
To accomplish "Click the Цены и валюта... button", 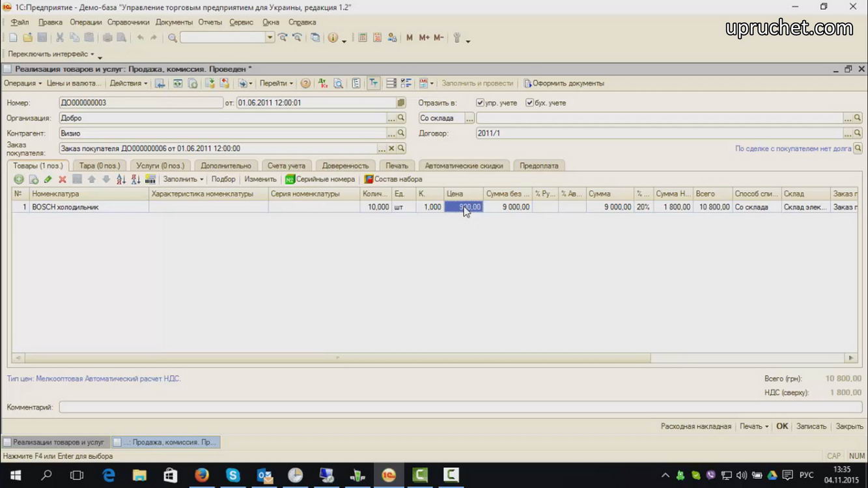I will point(74,83).
